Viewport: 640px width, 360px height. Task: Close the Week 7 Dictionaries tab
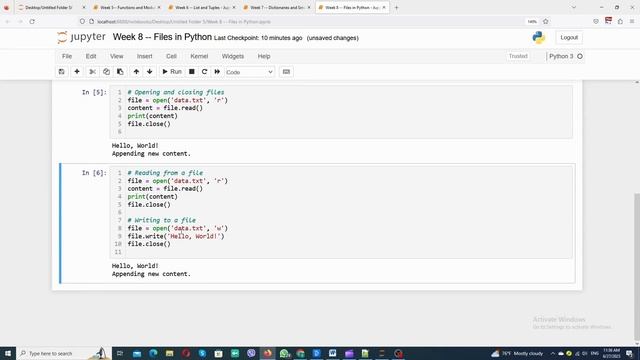(309, 7)
